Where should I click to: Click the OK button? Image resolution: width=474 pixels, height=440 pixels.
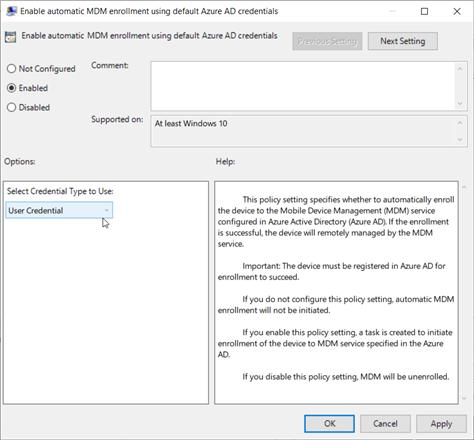click(329, 424)
